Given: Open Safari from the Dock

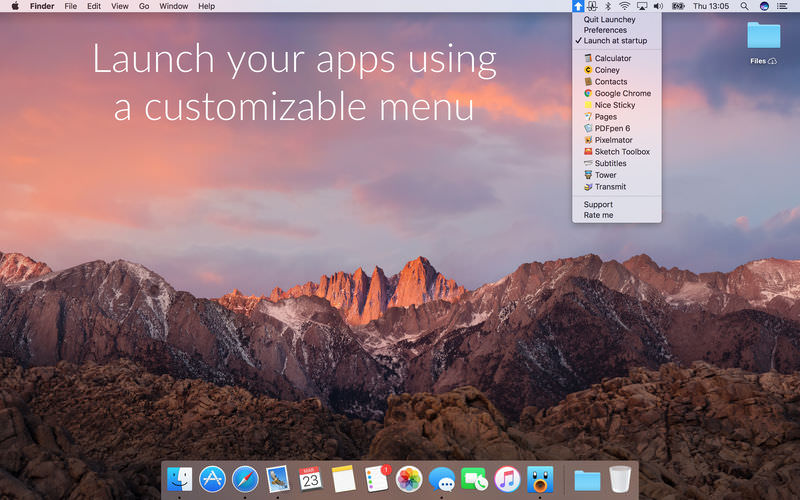Looking at the screenshot, I should 245,479.
